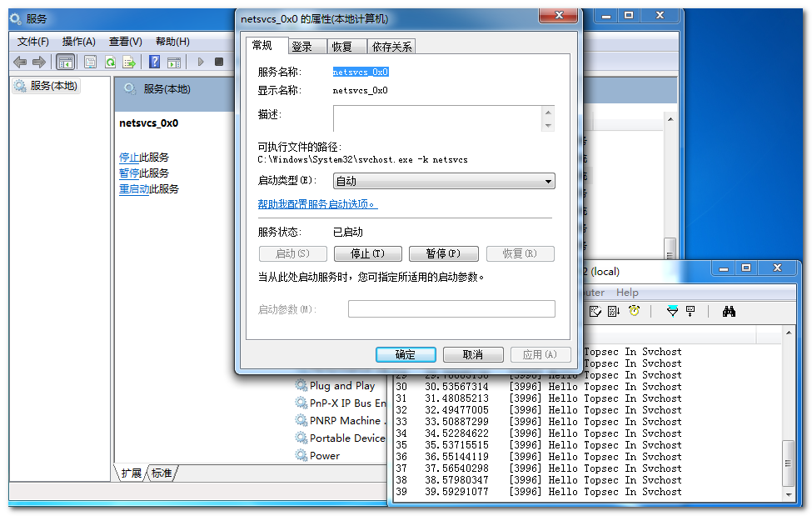Switch to the 登录 tab

point(307,47)
